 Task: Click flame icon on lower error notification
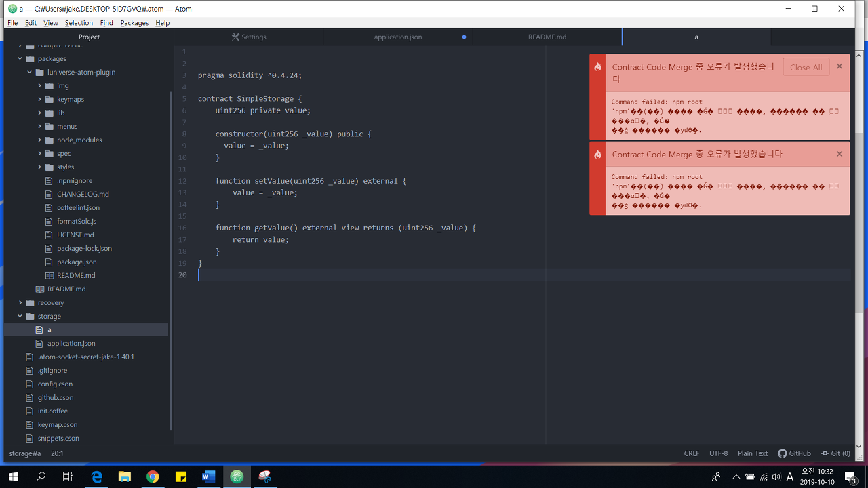[597, 155]
